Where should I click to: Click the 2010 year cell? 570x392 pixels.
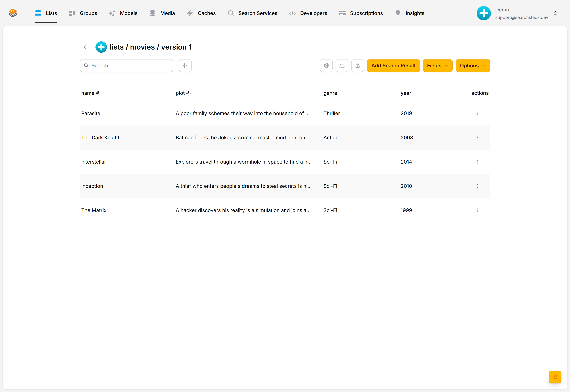[406, 186]
